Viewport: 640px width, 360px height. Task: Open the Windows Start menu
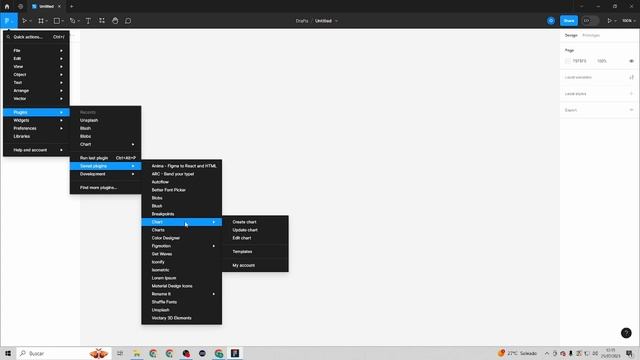pyautogui.click(x=8, y=353)
